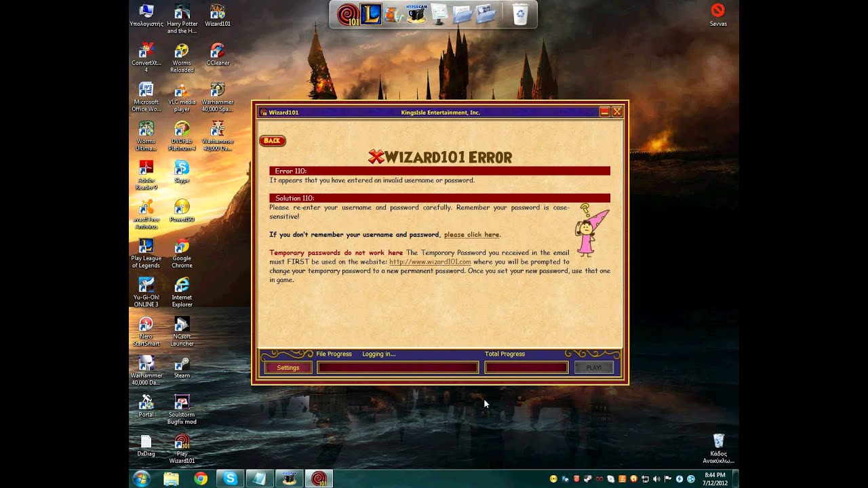Select the Soulstorm Bugfix mod icon
Image resolution: width=868 pixels, height=488 pixels.
click(182, 410)
